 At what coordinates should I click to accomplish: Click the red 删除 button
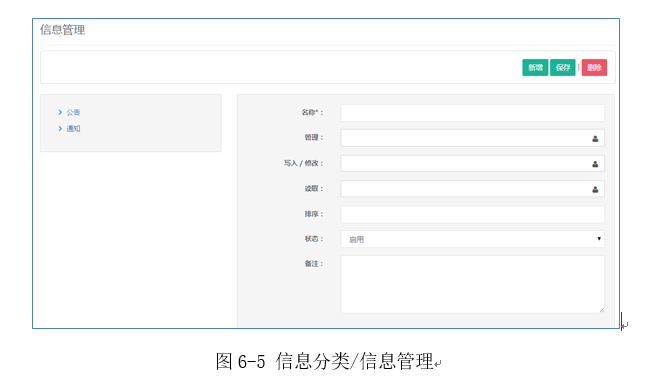[594, 68]
